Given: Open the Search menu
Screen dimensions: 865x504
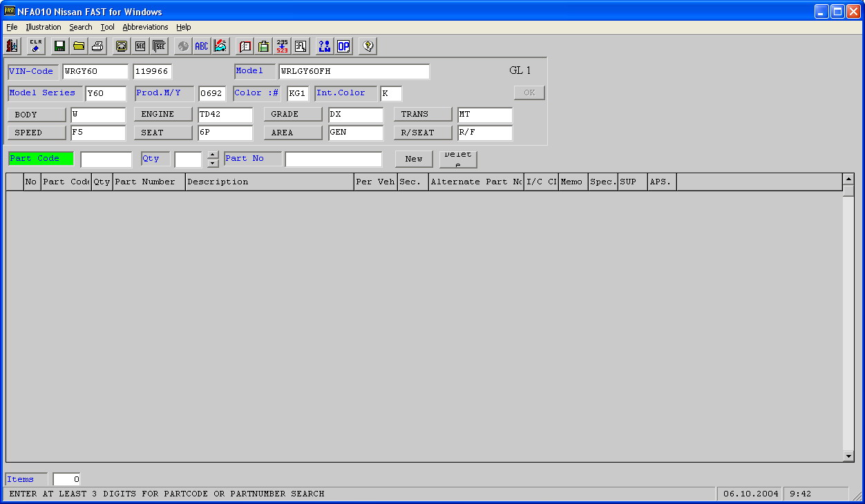Looking at the screenshot, I should tap(81, 27).
